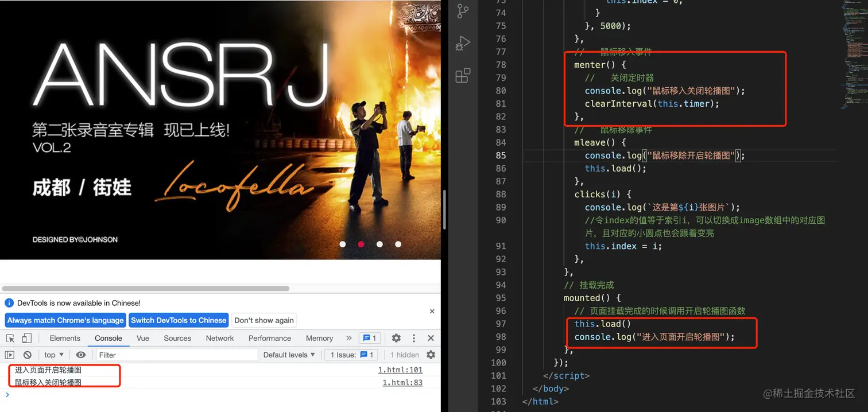Click clearInterval(this.timer) code line
The height and width of the screenshot is (412, 868).
[652, 104]
